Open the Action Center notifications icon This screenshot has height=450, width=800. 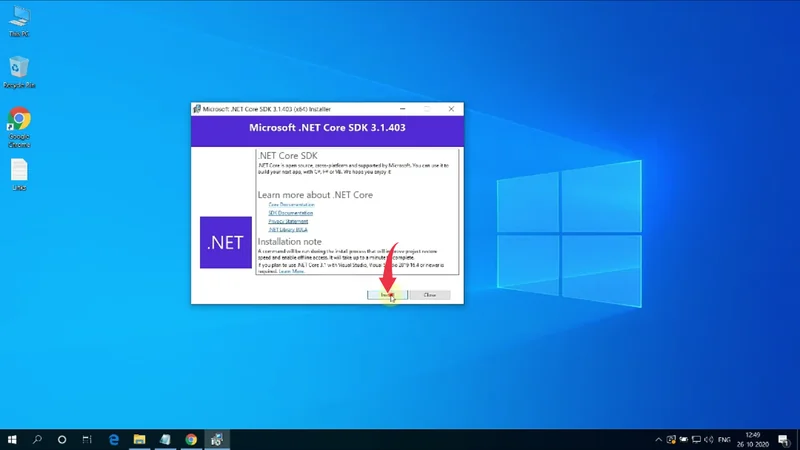tap(782, 439)
